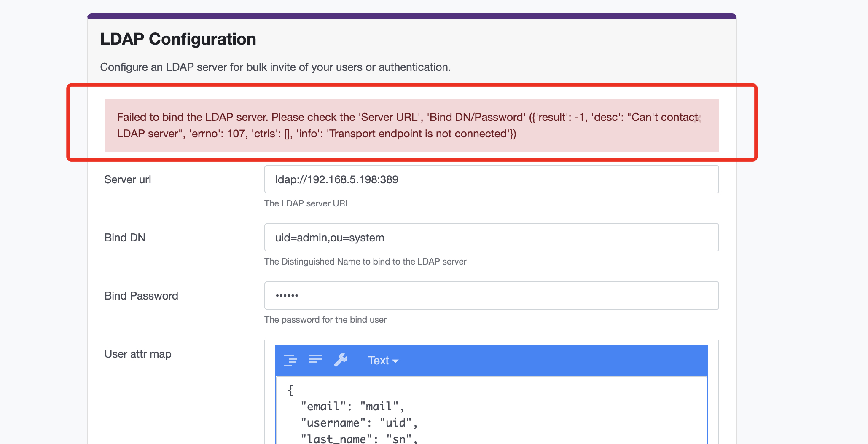The height and width of the screenshot is (444, 868).
Task: Click the "User attr map" label
Action: pos(138,354)
